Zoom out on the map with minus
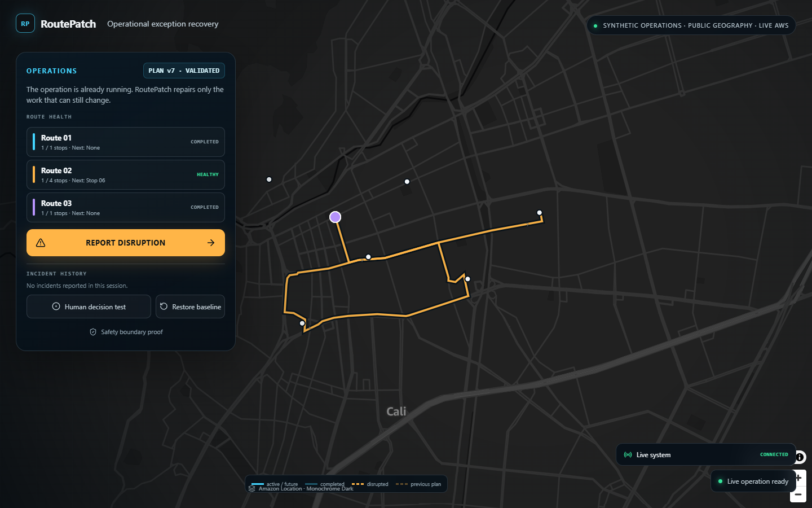Viewport: 812px width, 508px height. [x=798, y=494]
